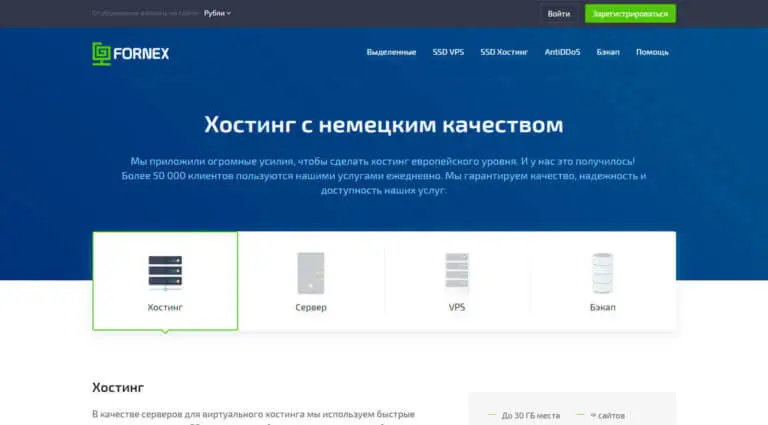Open the SSD Хостинг menu item
768x425 pixels.
(504, 52)
